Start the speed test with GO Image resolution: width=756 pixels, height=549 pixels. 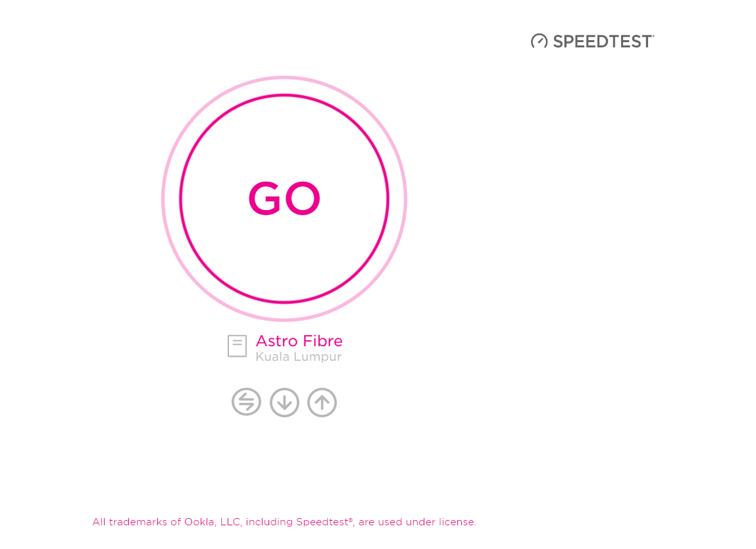(x=284, y=198)
